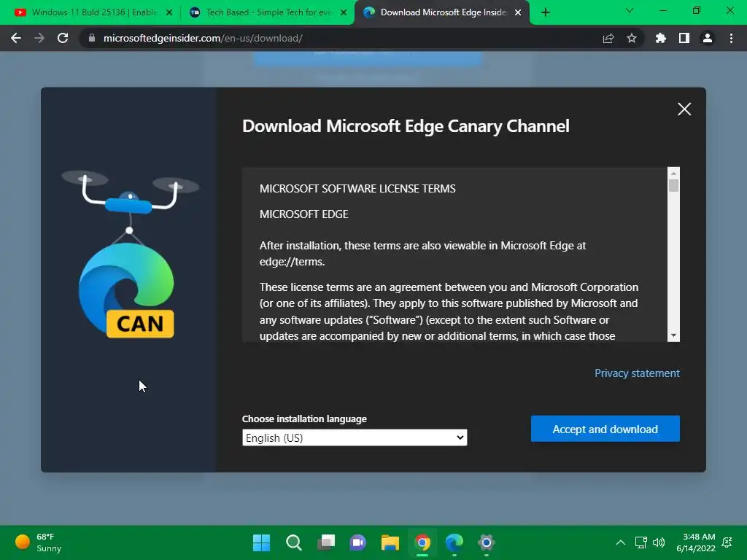Open Task View on the taskbar
Screen dimensions: 747x560
coord(326,542)
